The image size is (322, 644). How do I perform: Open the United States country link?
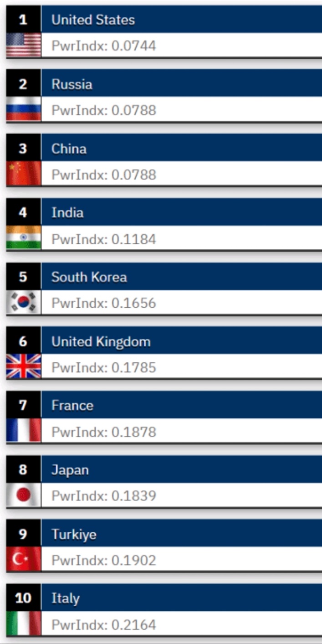click(93, 20)
